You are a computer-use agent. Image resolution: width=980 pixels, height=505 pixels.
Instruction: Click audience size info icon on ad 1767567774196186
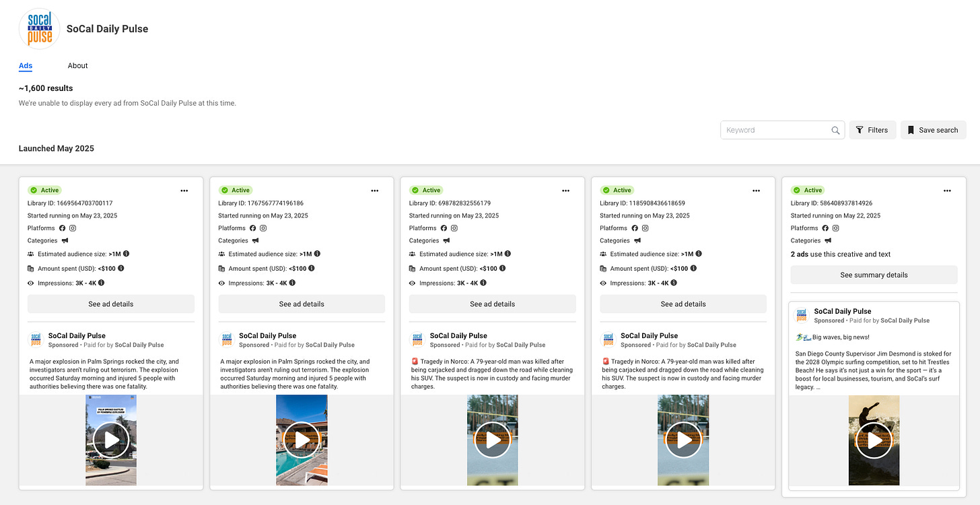[x=317, y=254]
